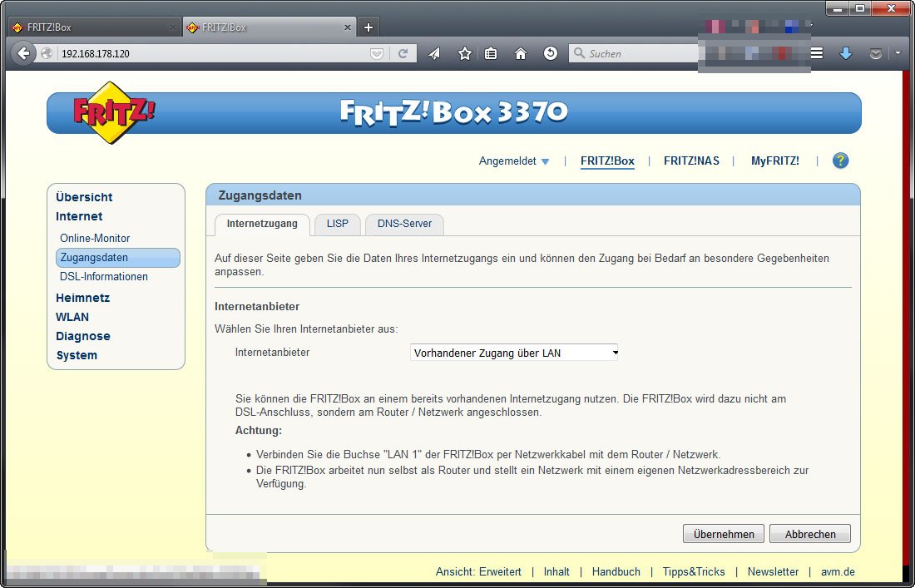Navigate back with the back arrow
The height and width of the screenshot is (588, 915).
click(22, 52)
